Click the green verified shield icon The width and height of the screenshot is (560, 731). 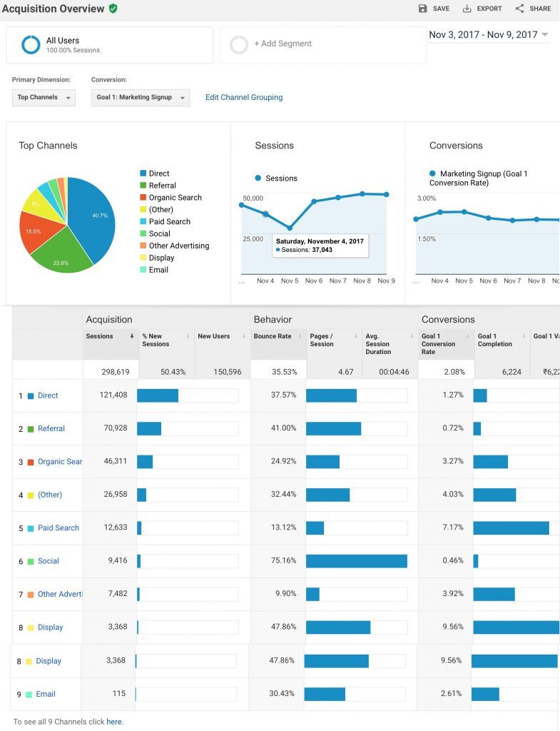coord(113,8)
